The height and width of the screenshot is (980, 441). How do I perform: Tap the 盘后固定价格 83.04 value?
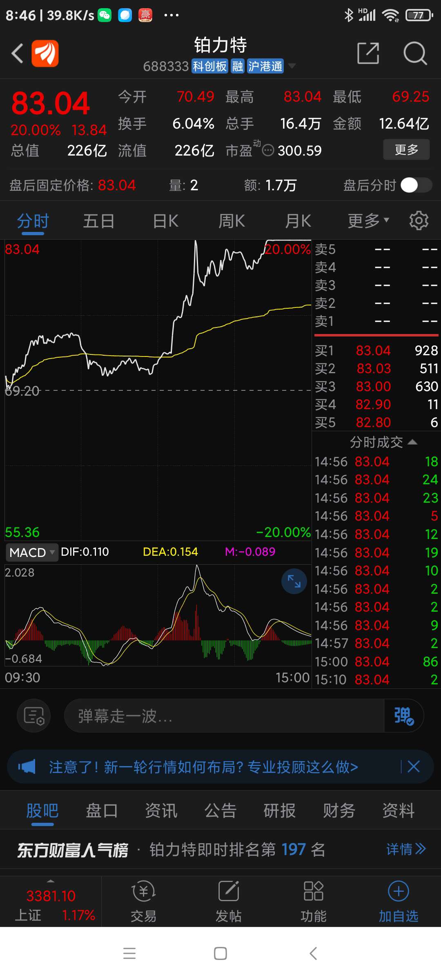click(117, 185)
